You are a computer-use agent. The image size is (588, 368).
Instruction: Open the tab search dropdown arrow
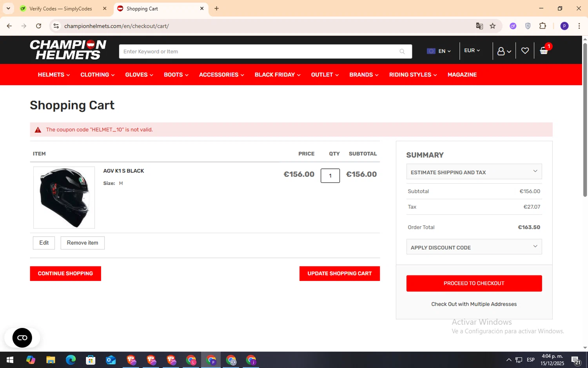tap(8, 8)
